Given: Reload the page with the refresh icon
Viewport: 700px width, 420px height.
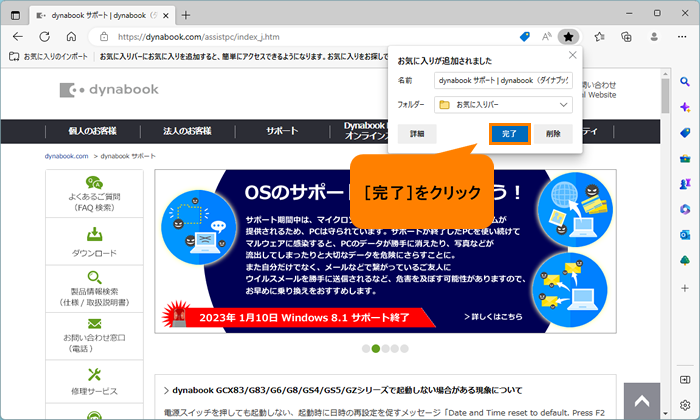Looking at the screenshot, I should point(45,37).
